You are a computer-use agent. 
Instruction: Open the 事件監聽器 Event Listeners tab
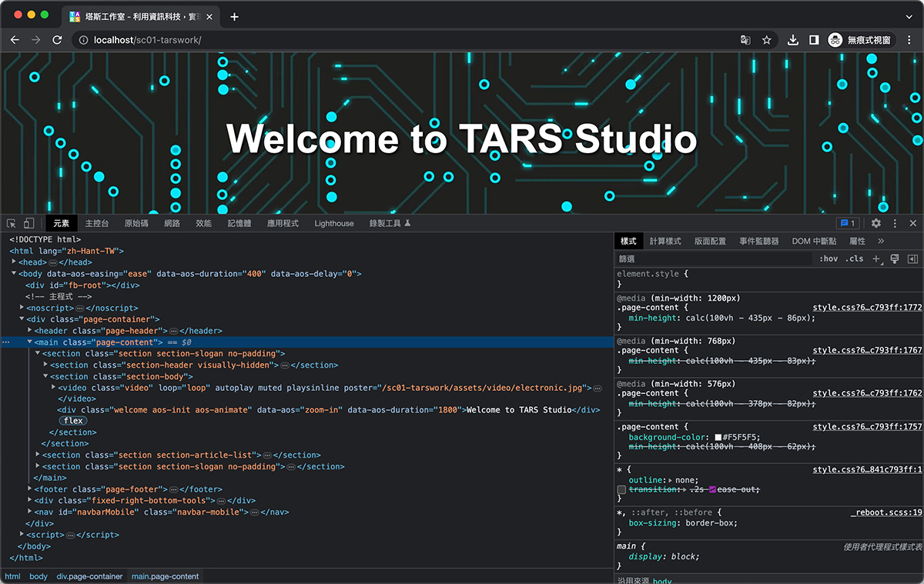(759, 241)
